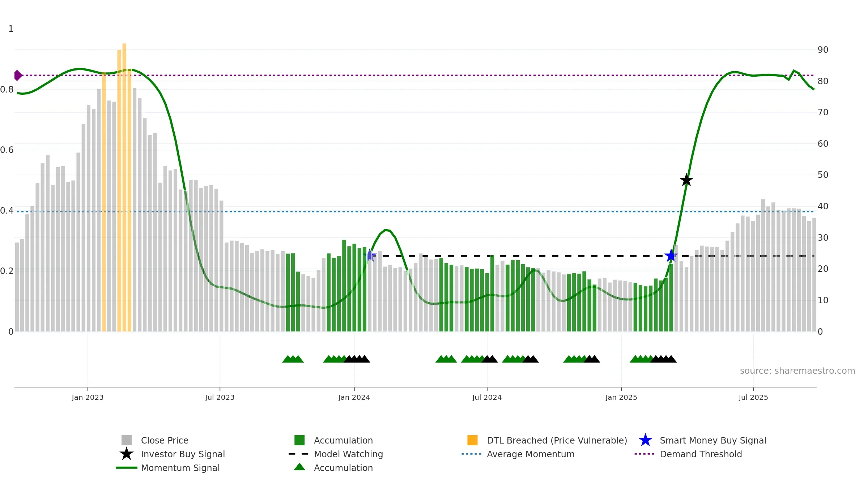Toggle the Average Momentum legend label

coord(531,454)
